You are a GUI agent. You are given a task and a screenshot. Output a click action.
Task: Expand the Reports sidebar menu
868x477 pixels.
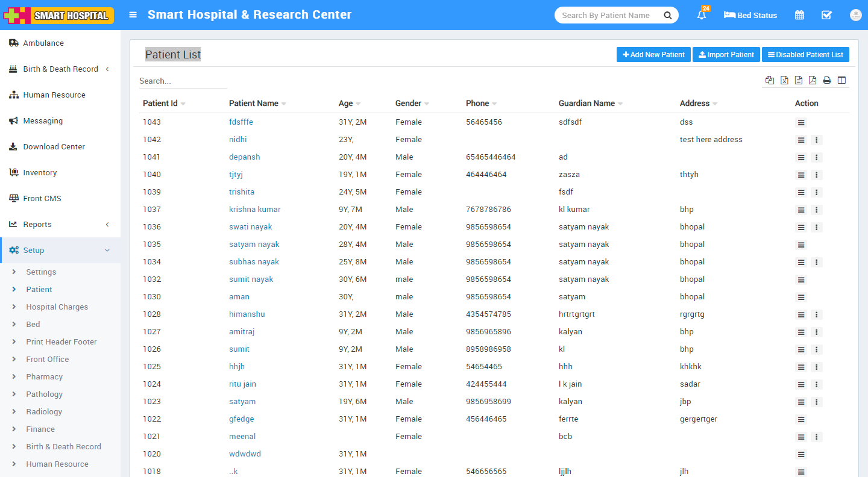[60, 225]
